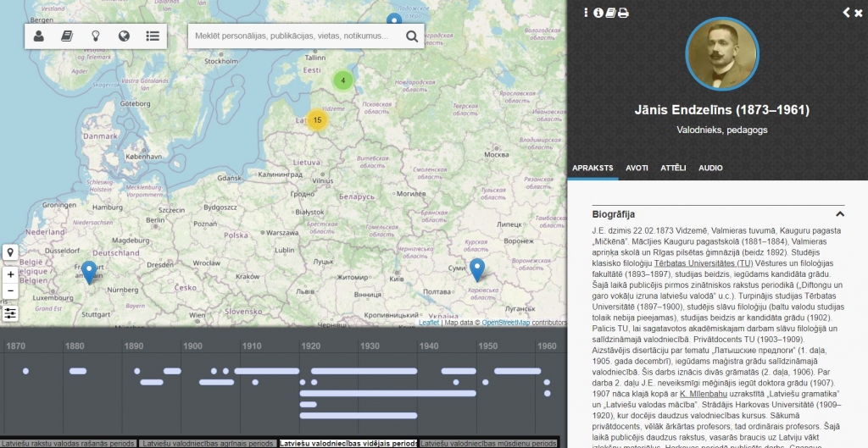Image resolution: width=868 pixels, height=448 pixels.
Task: Open the publications book icon
Action: point(68,36)
